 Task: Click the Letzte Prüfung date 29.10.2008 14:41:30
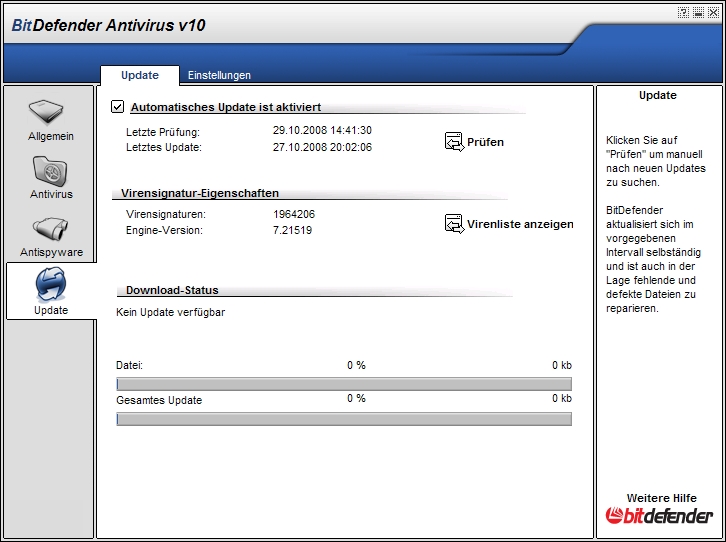322,131
